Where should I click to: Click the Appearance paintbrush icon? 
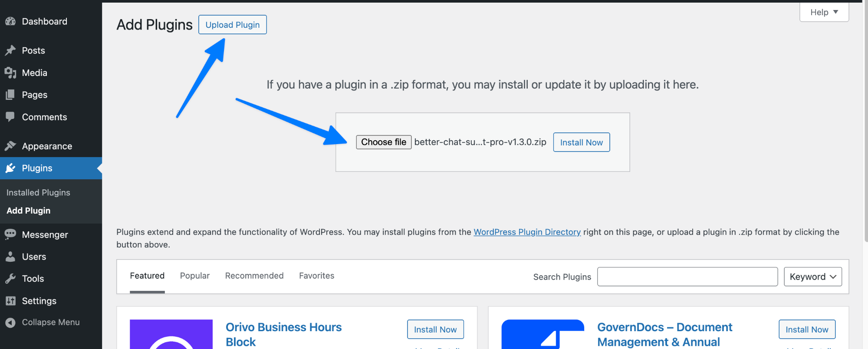click(10, 146)
